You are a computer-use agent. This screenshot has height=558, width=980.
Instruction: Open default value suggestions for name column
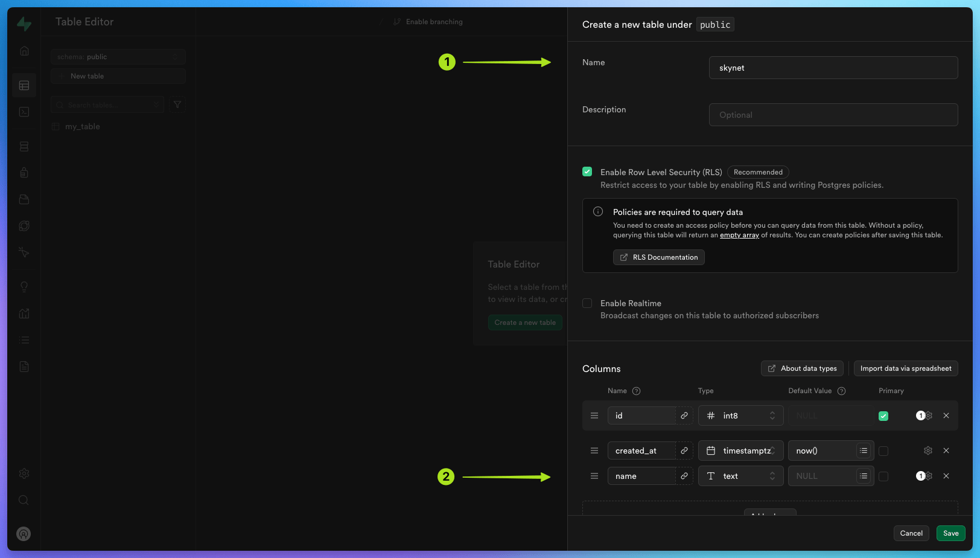[864, 476]
